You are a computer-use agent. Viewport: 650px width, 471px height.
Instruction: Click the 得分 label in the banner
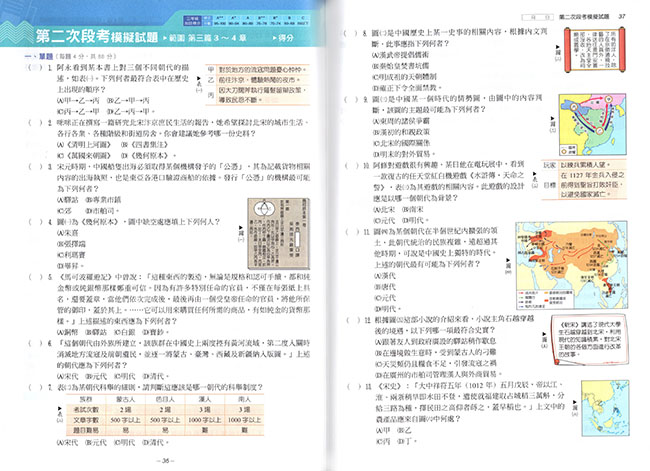point(285,38)
